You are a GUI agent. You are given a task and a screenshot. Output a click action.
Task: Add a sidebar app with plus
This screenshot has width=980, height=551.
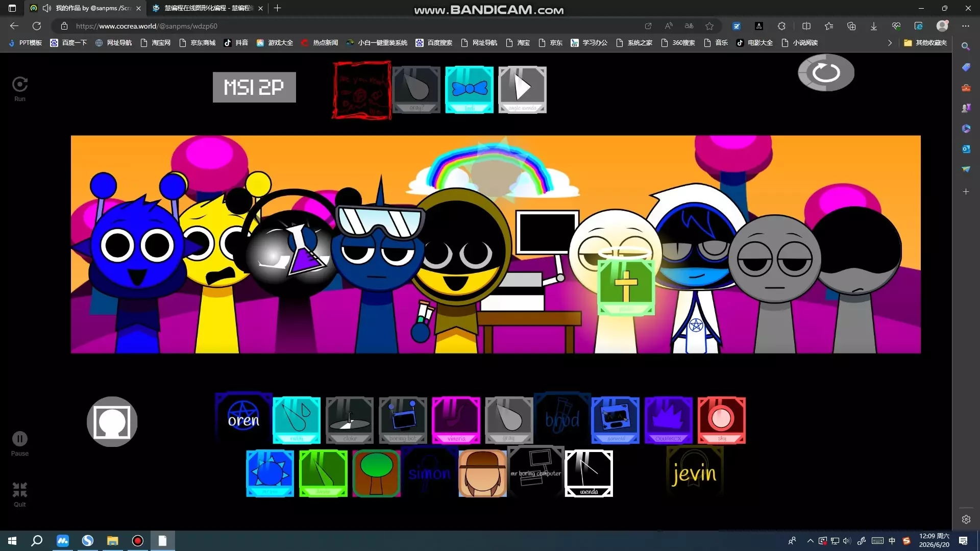[966, 192]
